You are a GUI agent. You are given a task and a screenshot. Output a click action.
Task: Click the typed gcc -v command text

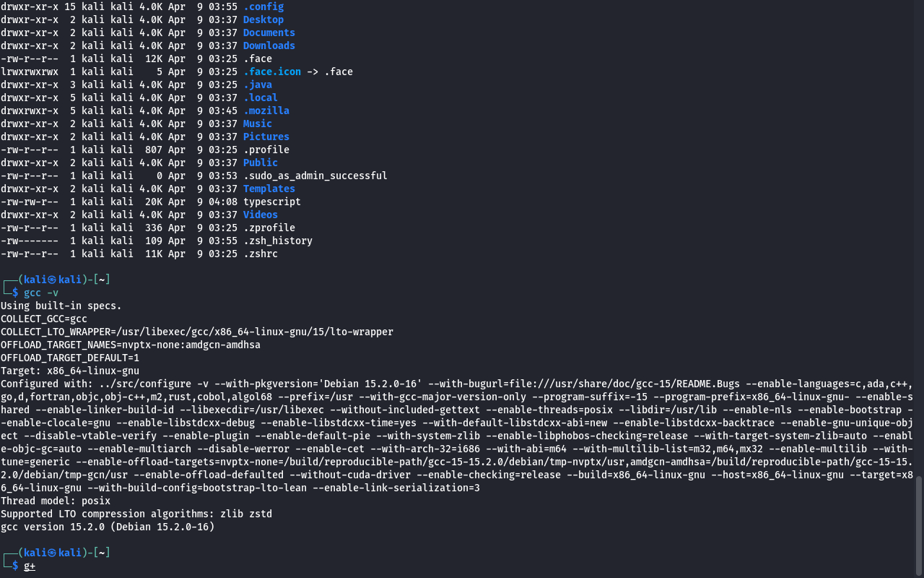click(x=41, y=293)
